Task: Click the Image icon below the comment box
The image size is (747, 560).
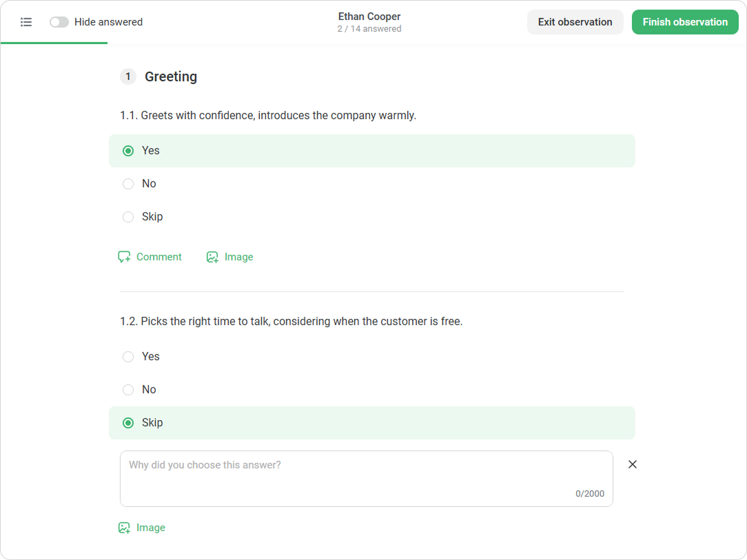Action: tap(124, 528)
